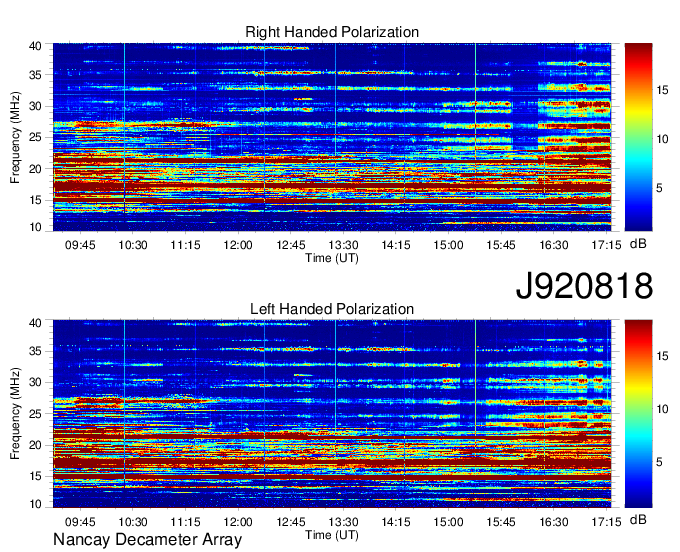Click the left-handed polarization spectrogram image
The height and width of the screenshot is (552, 680).
pyautogui.click(x=332, y=414)
